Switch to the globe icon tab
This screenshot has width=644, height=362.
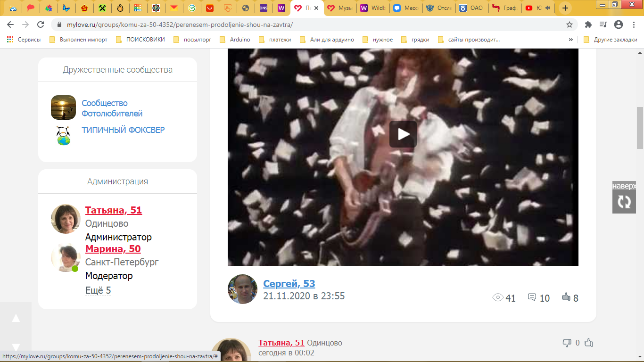pyautogui.click(x=246, y=8)
